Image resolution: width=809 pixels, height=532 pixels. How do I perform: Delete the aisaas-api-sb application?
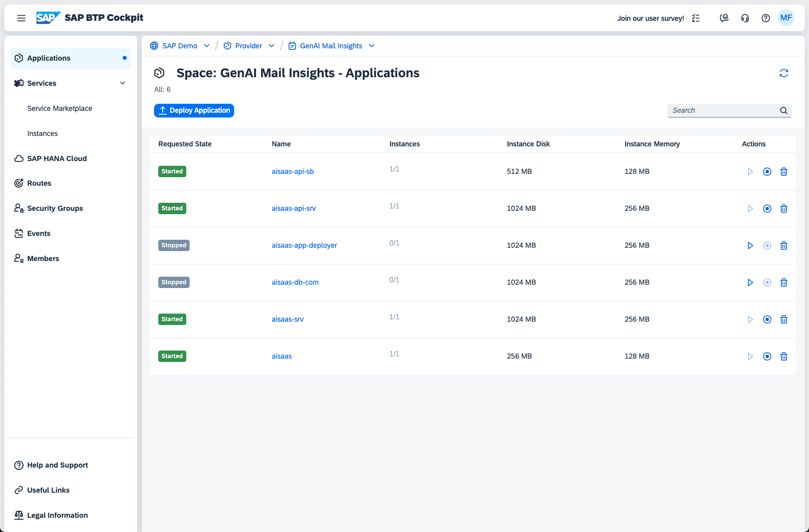(x=784, y=171)
